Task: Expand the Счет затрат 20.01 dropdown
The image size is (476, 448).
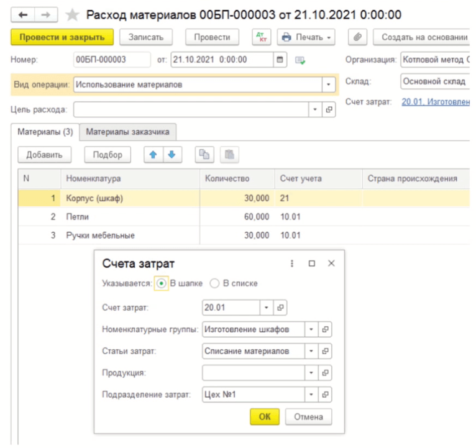Action: click(266, 308)
